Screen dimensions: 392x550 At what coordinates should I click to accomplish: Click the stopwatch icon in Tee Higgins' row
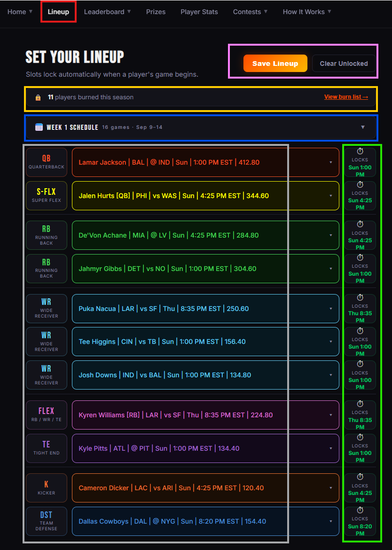(360, 331)
